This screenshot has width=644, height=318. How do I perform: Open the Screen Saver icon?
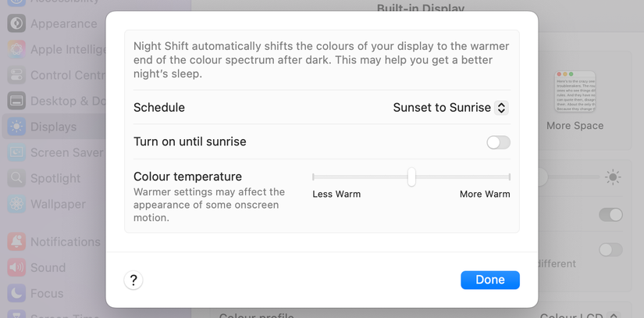pyautogui.click(x=16, y=152)
